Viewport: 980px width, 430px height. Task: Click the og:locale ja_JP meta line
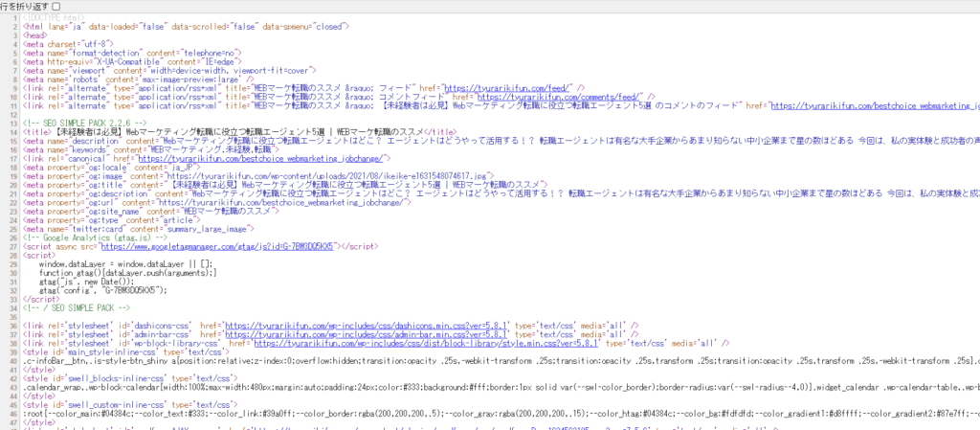click(x=112, y=168)
